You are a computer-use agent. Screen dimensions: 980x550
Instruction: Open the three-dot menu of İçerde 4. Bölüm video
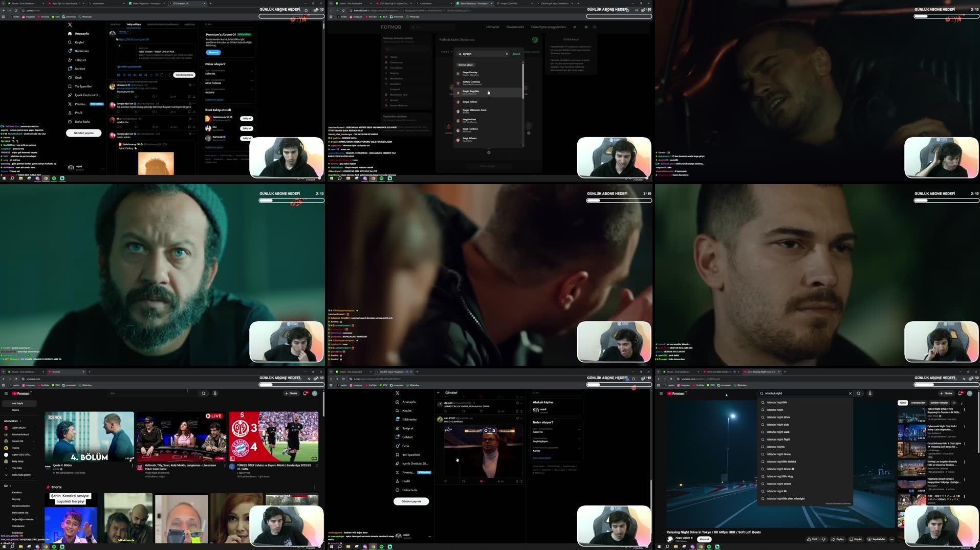pyautogui.click(x=133, y=466)
